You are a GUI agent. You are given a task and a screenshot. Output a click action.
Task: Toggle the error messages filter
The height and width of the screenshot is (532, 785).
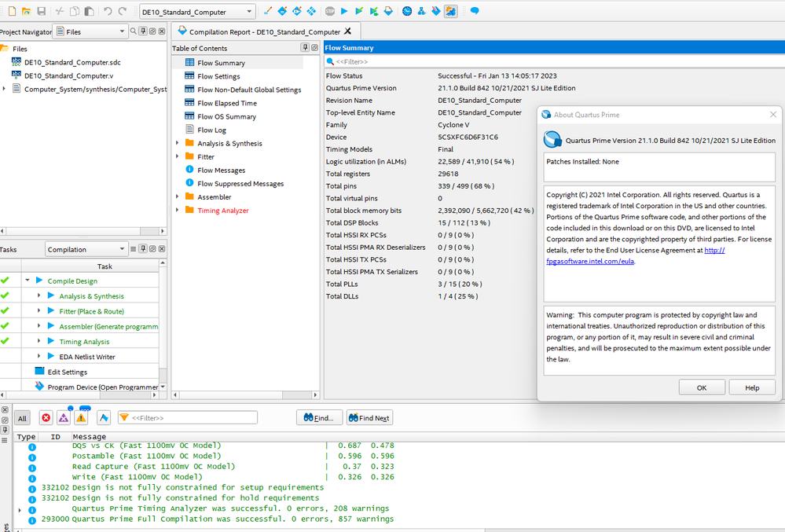[46, 418]
